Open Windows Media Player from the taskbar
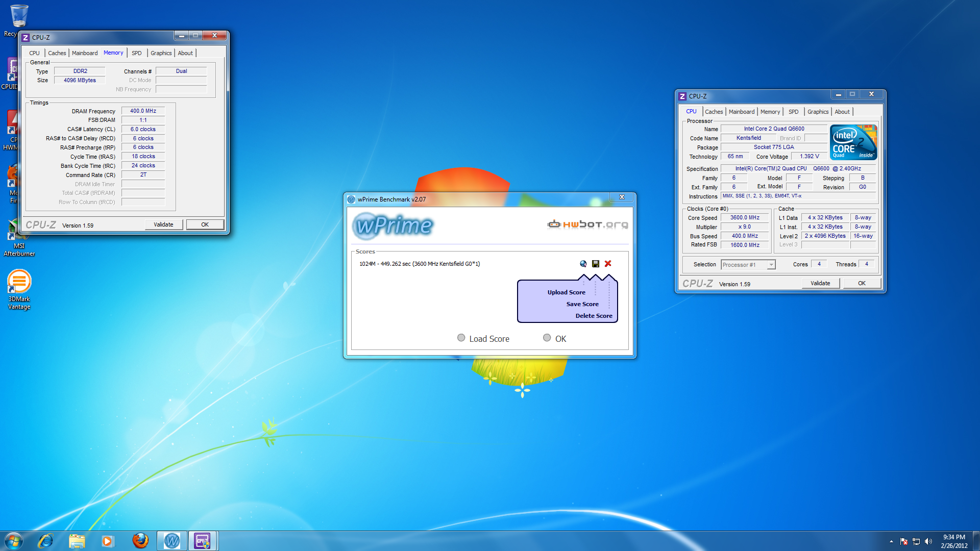 (x=107, y=541)
